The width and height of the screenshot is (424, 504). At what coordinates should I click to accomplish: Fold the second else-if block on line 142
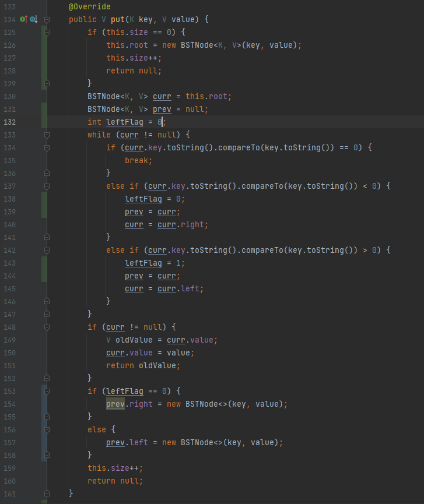point(47,250)
